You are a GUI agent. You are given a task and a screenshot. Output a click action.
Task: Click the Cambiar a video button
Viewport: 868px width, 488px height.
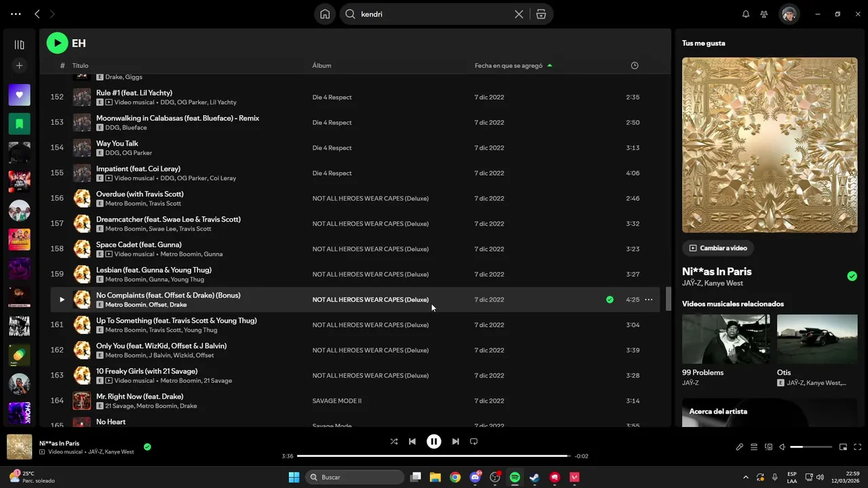(718, 248)
